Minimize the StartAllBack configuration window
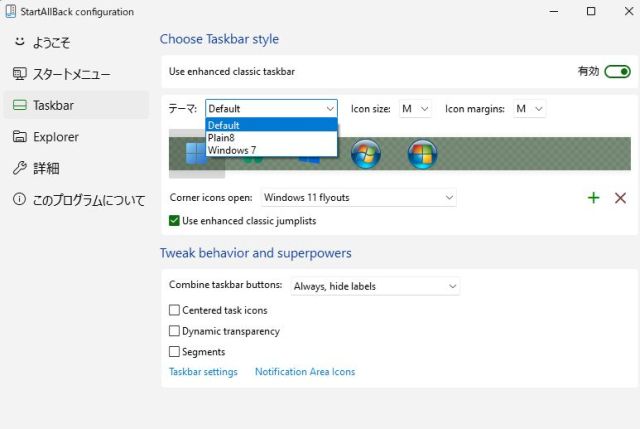 (553, 11)
